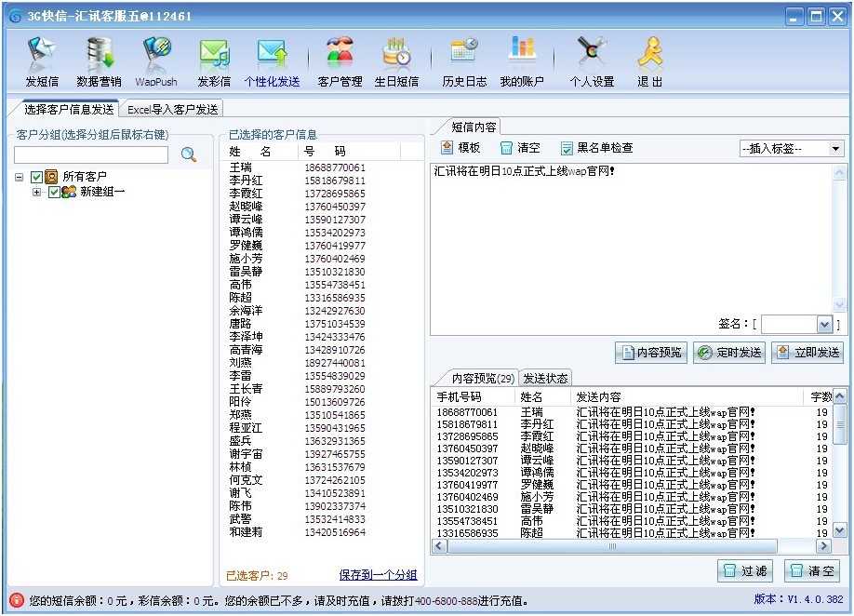Click the 新建组一 group people icon
The image size is (854, 616).
69,192
